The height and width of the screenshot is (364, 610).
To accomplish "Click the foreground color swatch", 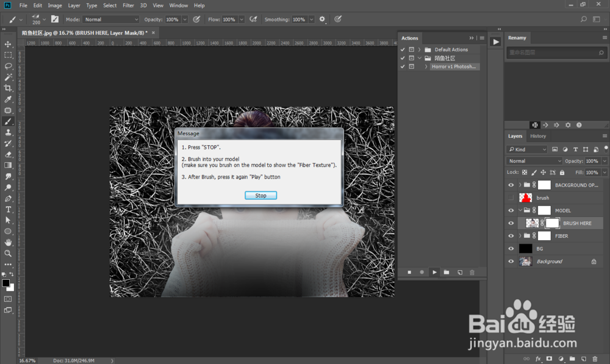I will (5, 283).
